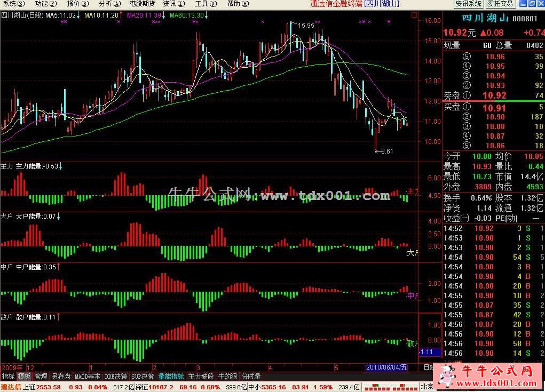Switch to DDE决策 template
The height and width of the screenshot is (392, 545).
(x=116, y=377)
